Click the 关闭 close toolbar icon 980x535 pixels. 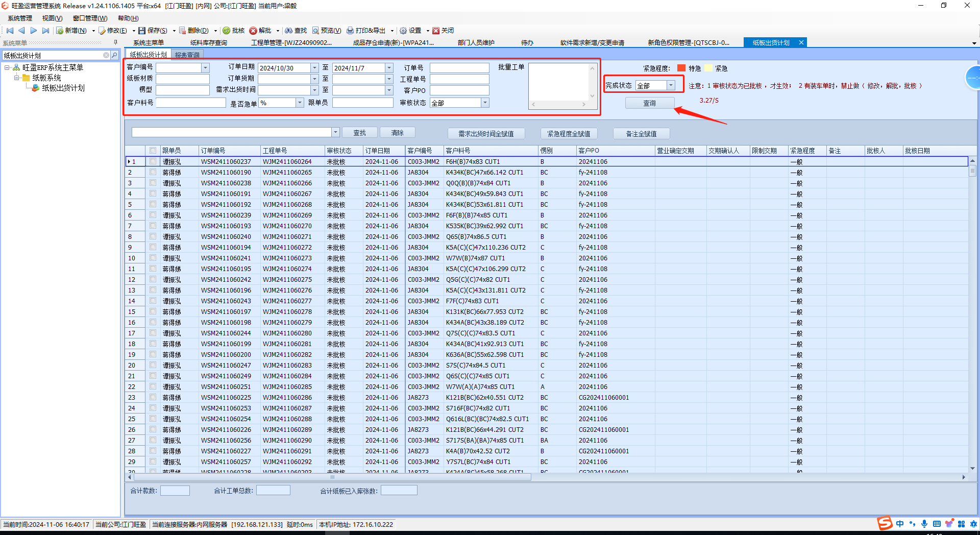pos(436,31)
